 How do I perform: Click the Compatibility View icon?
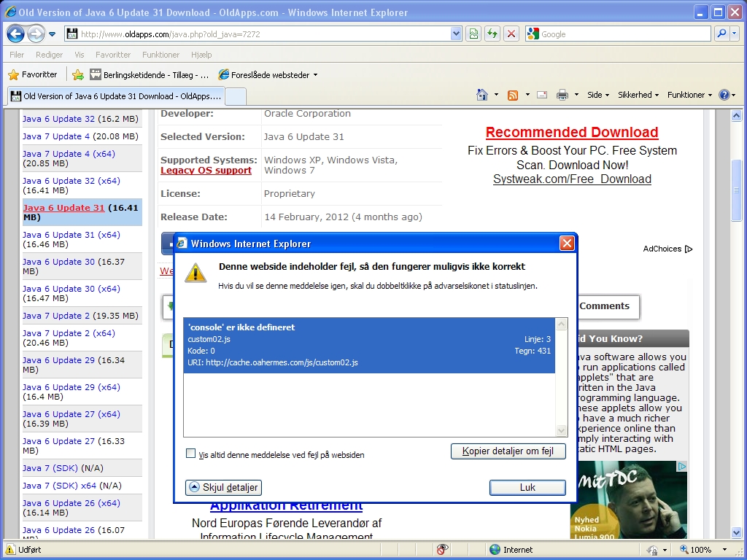click(474, 34)
